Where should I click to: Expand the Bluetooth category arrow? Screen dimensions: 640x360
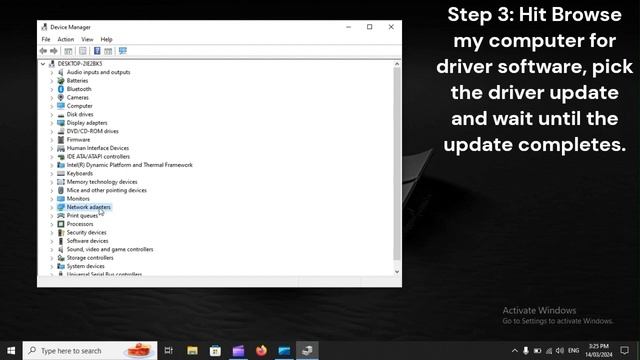52,89
